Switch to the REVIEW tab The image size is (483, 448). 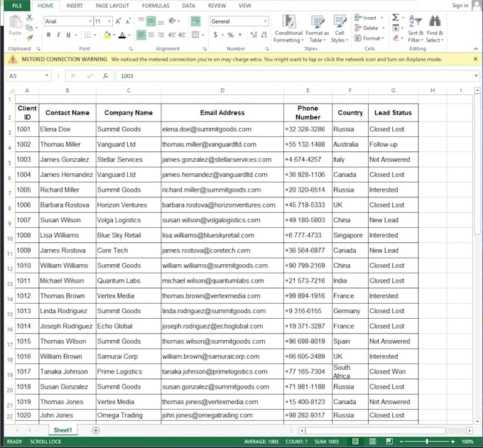tap(217, 6)
